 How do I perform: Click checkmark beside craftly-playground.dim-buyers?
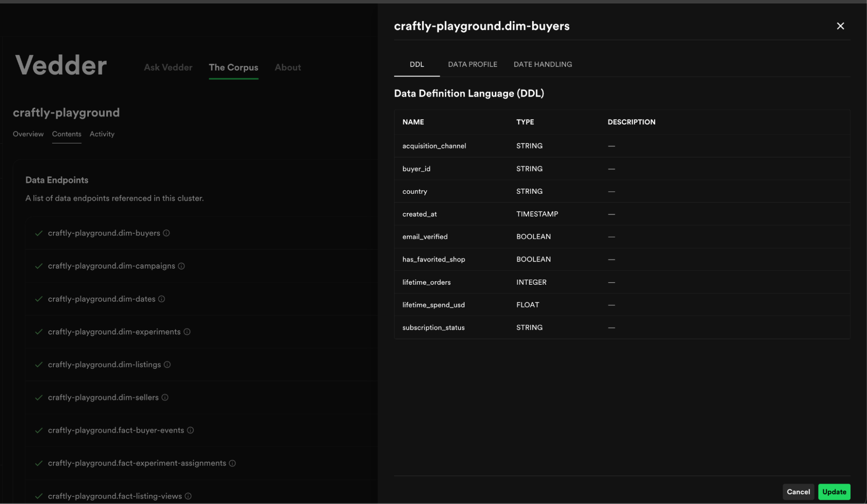tap(39, 233)
